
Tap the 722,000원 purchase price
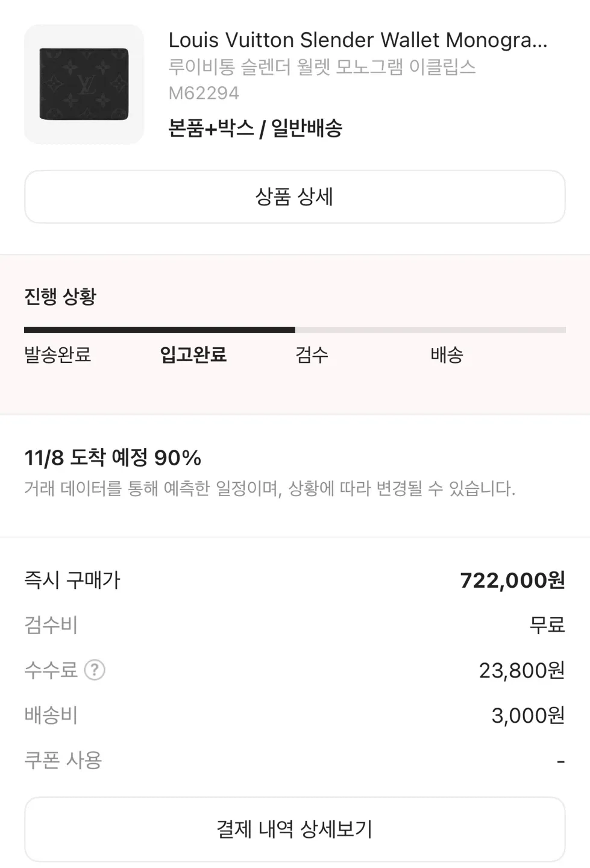pos(512,580)
